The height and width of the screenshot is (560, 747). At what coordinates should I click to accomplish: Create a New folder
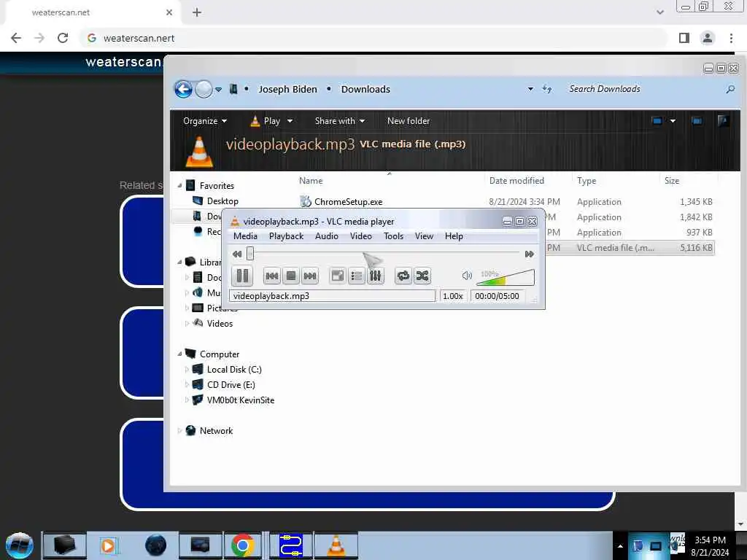[409, 121]
